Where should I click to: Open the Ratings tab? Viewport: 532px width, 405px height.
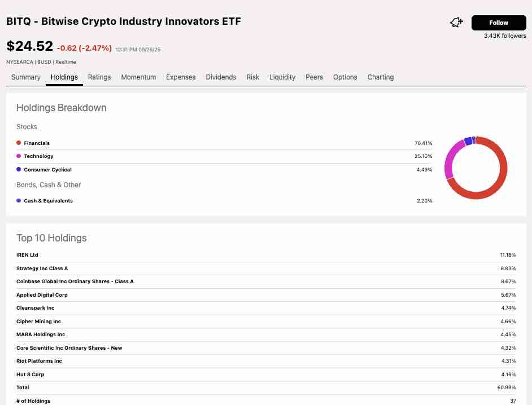(x=99, y=77)
